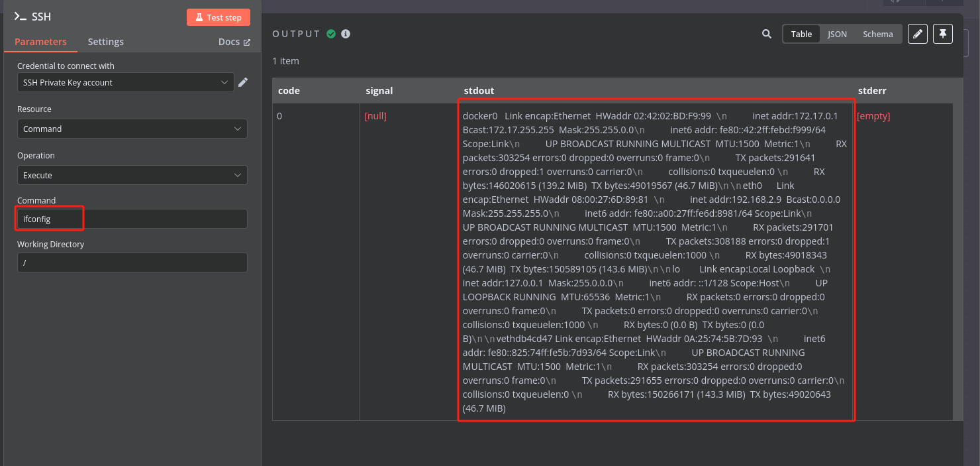Open the Resource dropdown showing Command
This screenshot has height=466, width=980.
tap(132, 129)
